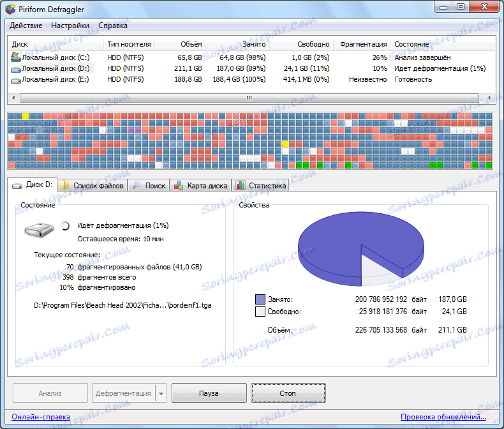This screenshot has height=429, width=504.
Task: Click the Piriform Defraggler app icon in title bar
Action: click(10, 10)
